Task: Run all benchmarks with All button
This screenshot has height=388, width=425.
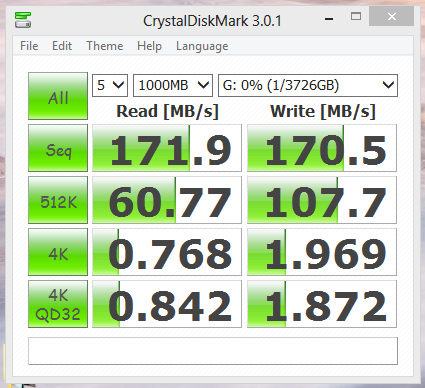Action: pos(58,96)
